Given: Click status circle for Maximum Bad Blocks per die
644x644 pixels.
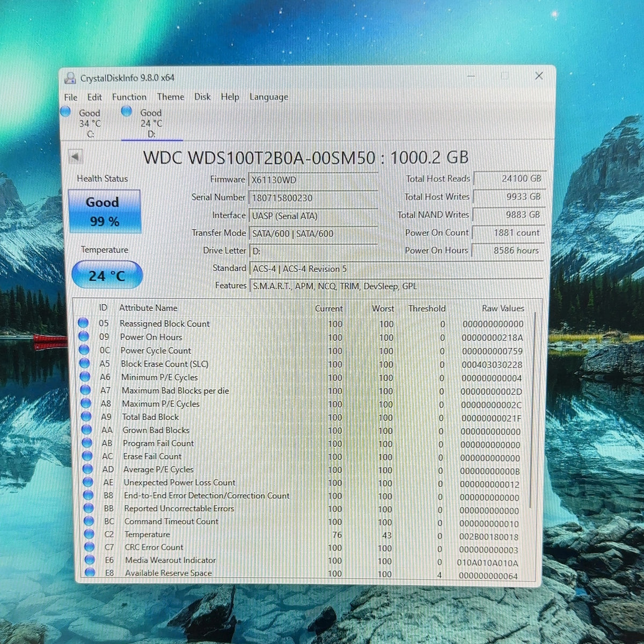Looking at the screenshot, I should 85,390.
